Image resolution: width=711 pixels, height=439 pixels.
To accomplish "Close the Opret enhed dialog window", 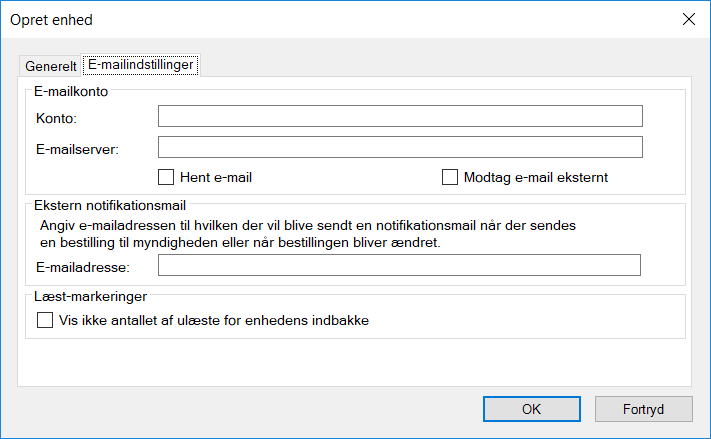I will (688, 19).
